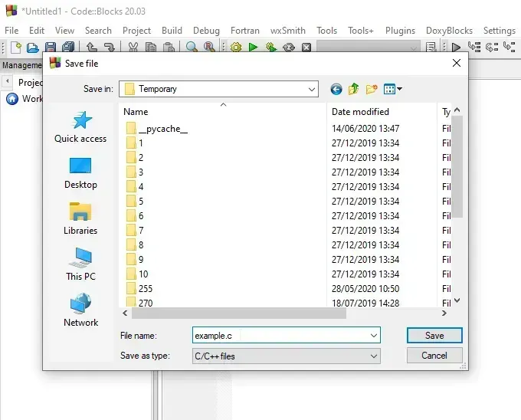Select the __pycache__ folder
521x420 pixels.
tap(157, 129)
